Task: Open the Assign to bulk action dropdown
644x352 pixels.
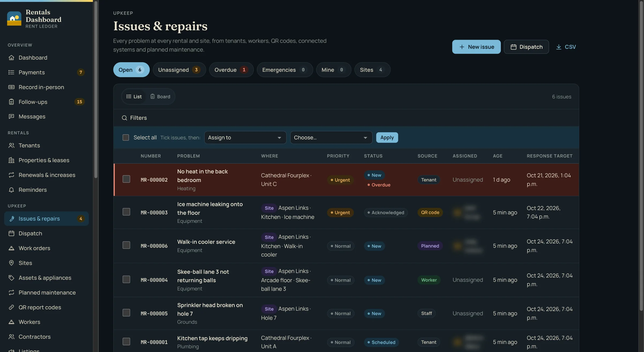Action: pos(245,137)
